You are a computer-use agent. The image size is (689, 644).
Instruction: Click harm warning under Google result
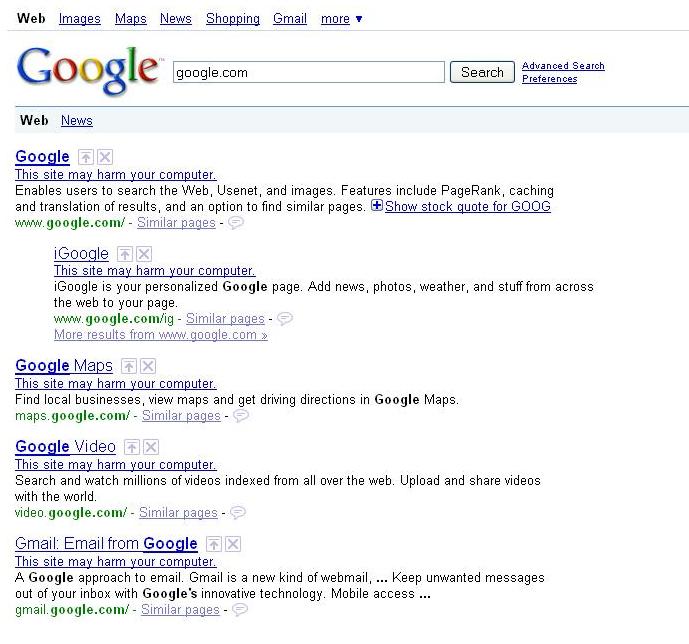pos(116,175)
